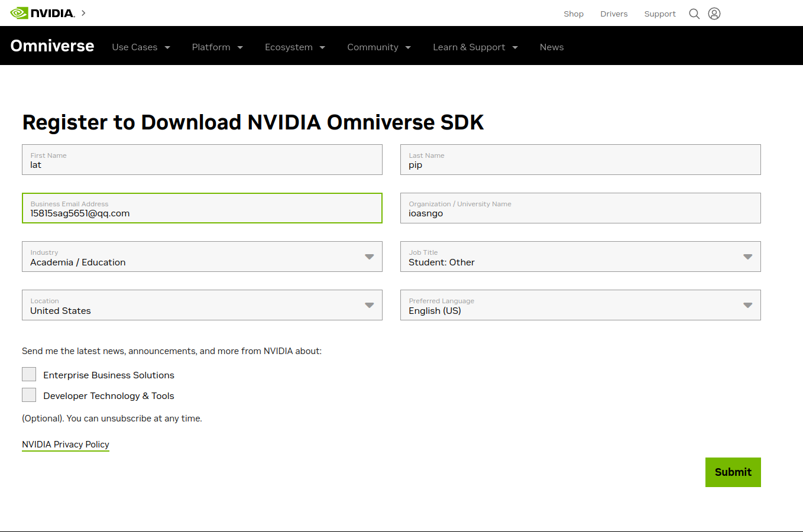The image size is (803, 532).
Task: Check Enterprise Business Solutions checkbox
Action: 29,374
